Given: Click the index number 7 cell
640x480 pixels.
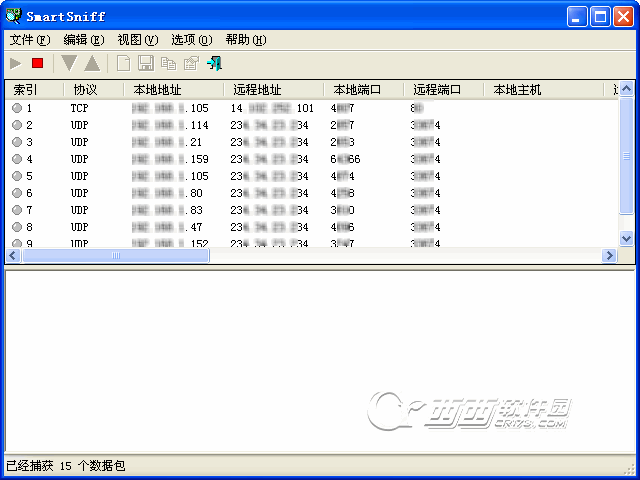Looking at the screenshot, I should click(29, 210).
